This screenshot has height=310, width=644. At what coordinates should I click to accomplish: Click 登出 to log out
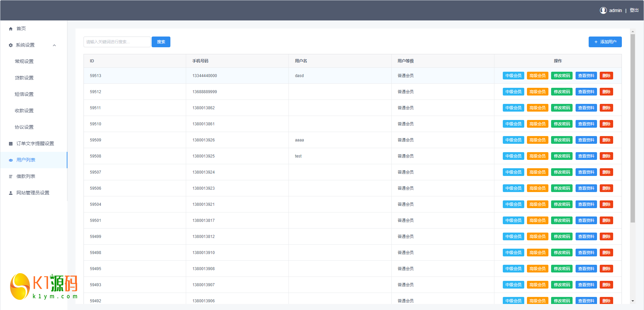[x=634, y=10]
